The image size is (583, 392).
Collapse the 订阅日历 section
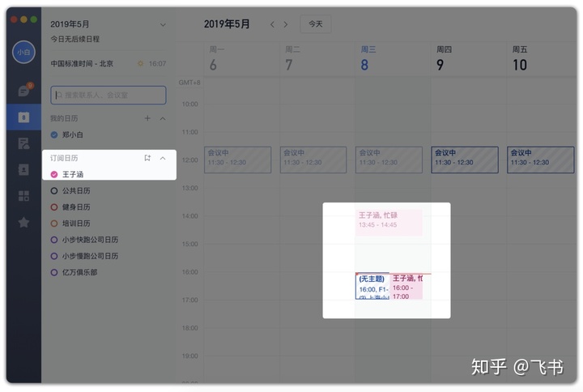163,159
